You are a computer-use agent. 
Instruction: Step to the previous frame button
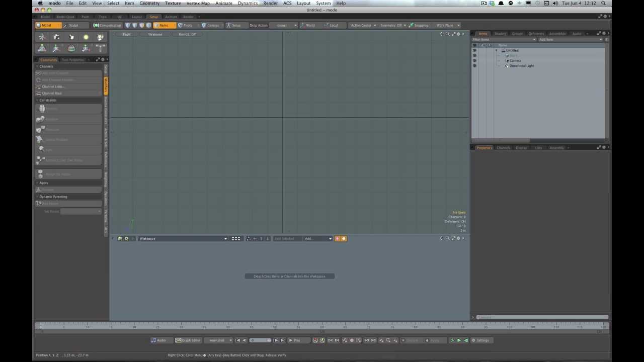(245, 340)
